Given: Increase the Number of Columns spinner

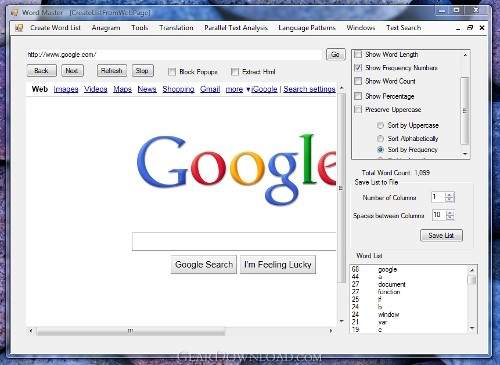Looking at the screenshot, I should pos(450,195).
